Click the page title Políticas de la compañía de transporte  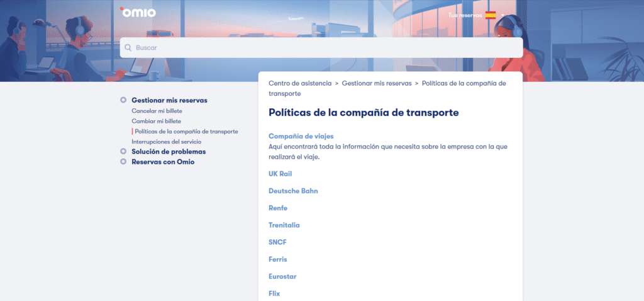364,113
